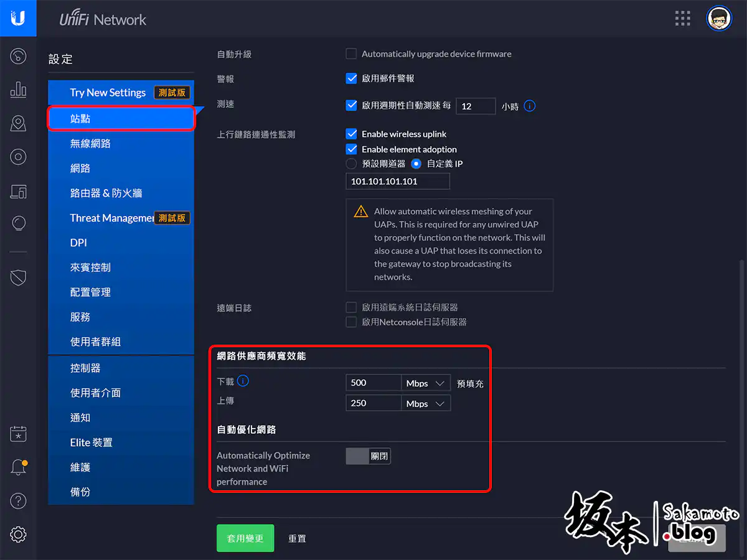This screenshot has width=747, height=560.
Task: Select 路由器 & 防火牆 menu item
Action: (106, 194)
